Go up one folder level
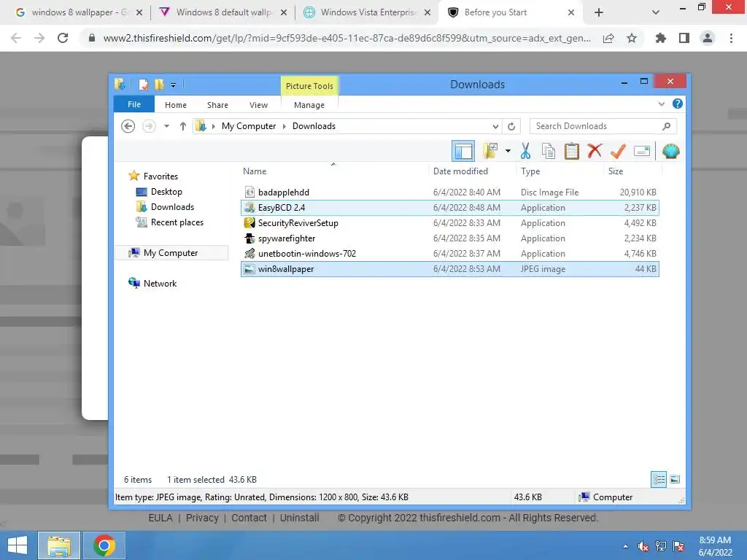The image size is (747, 560). (x=183, y=126)
